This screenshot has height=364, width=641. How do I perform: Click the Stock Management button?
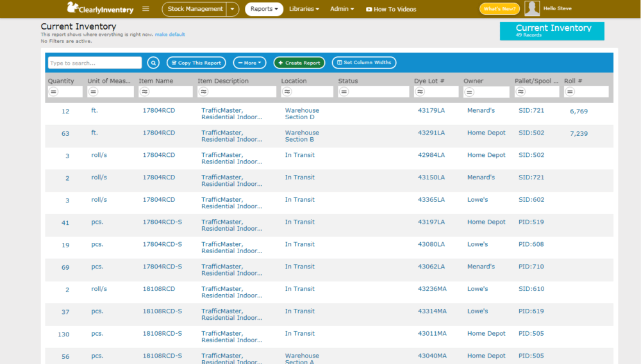click(195, 9)
